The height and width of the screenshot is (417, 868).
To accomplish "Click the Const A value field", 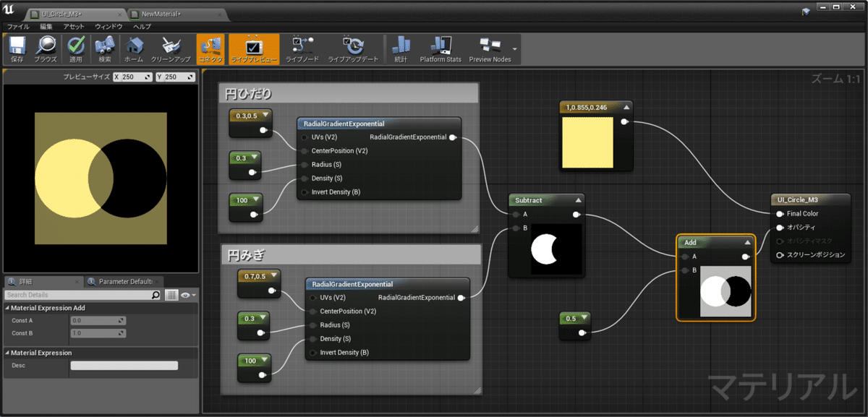I will pos(98,320).
